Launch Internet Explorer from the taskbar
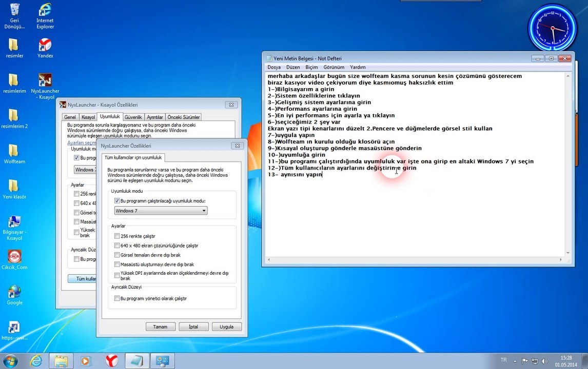The image size is (588, 369). coord(36,361)
